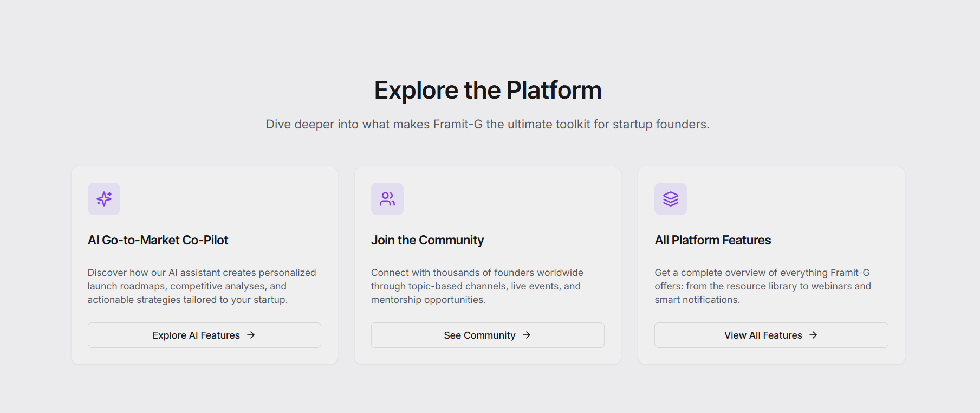Select the AI Go-to-Market Co-Pilot heading
Screen dimensions: 980x413
tap(158, 240)
